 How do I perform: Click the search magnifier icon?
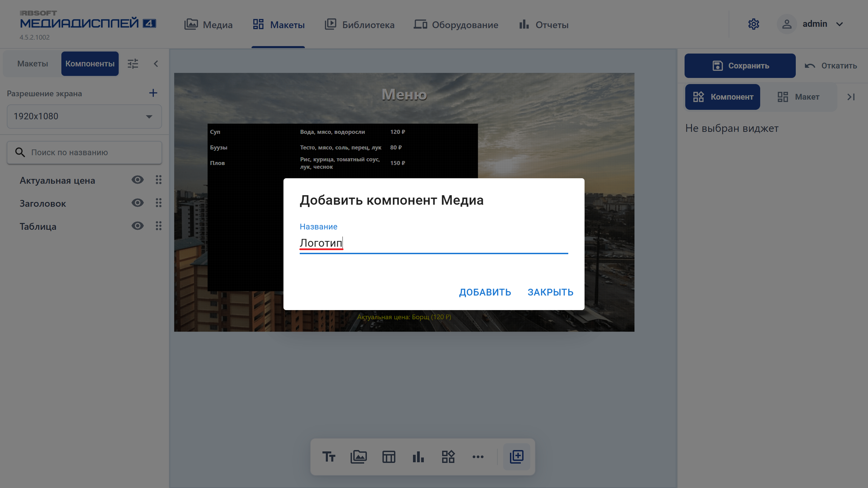click(20, 152)
